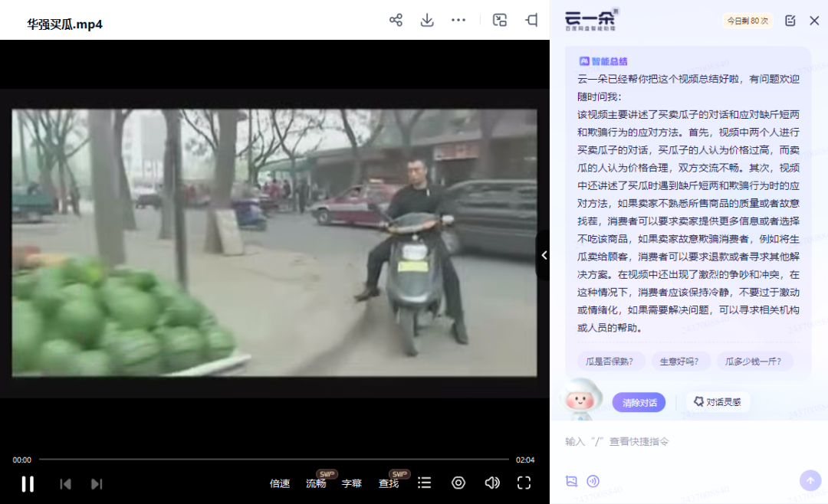
Task: Open 对话灵感 conversation ideas
Action: (x=718, y=402)
